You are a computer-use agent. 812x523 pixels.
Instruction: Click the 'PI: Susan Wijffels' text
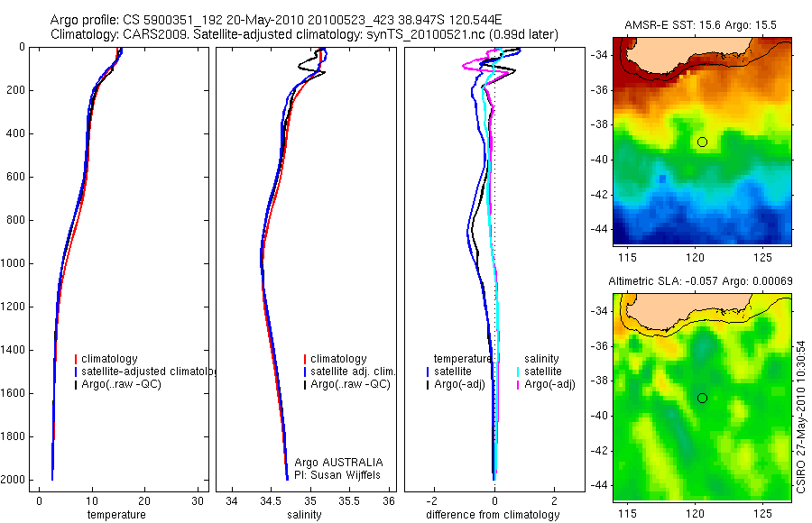[x=337, y=475]
